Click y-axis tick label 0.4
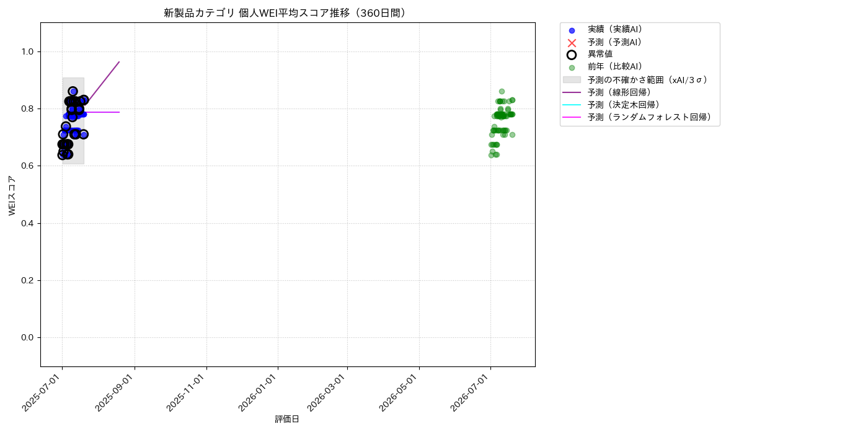868x434 pixels. pyautogui.click(x=27, y=223)
